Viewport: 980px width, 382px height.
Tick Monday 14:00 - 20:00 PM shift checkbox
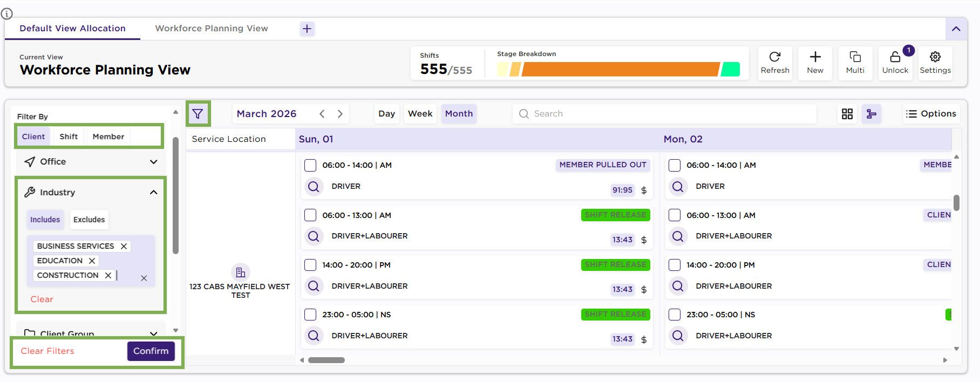[675, 265]
